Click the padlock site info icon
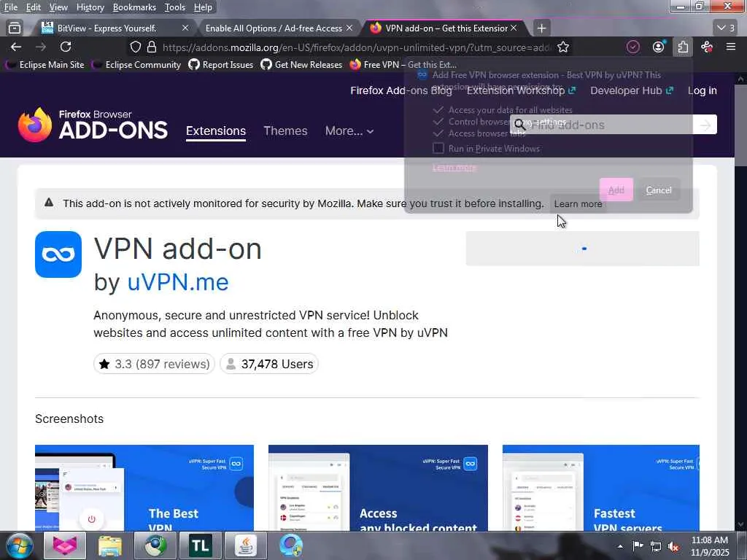747x560 pixels. coord(152,47)
